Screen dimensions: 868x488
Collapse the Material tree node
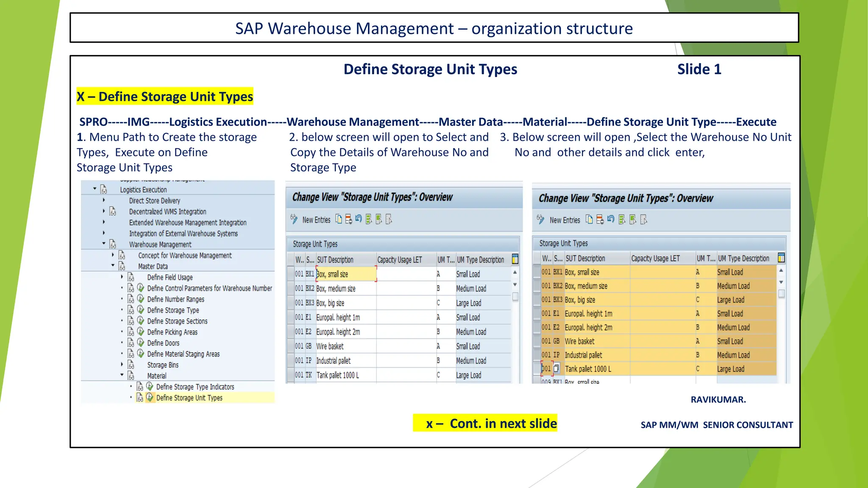[x=122, y=374]
